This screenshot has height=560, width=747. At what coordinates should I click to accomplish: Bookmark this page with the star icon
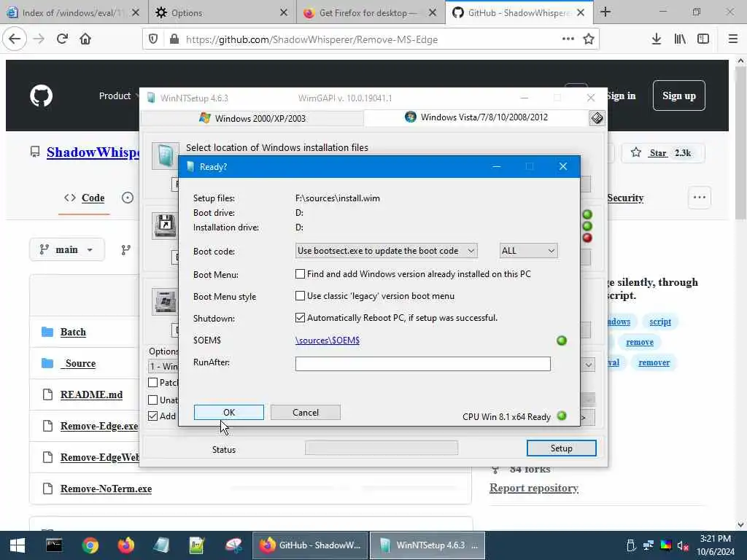[x=589, y=39]
